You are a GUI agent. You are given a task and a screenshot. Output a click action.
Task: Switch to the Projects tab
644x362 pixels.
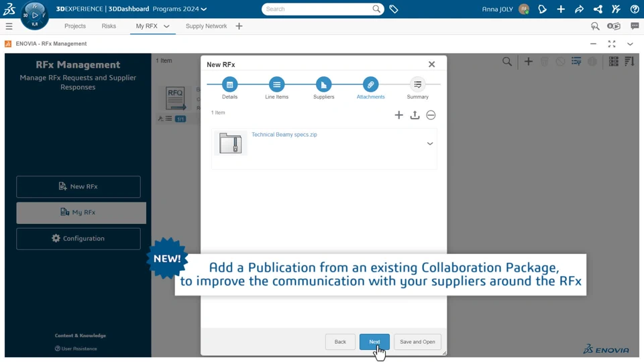tap(75, 26)
